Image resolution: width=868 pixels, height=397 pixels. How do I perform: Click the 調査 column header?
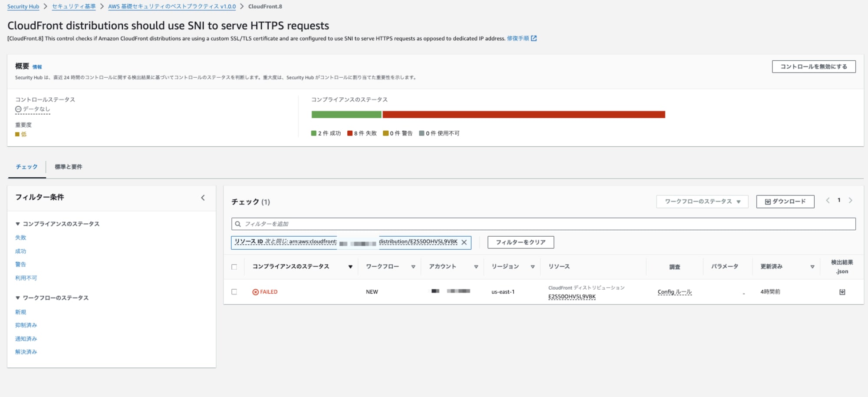674,267
